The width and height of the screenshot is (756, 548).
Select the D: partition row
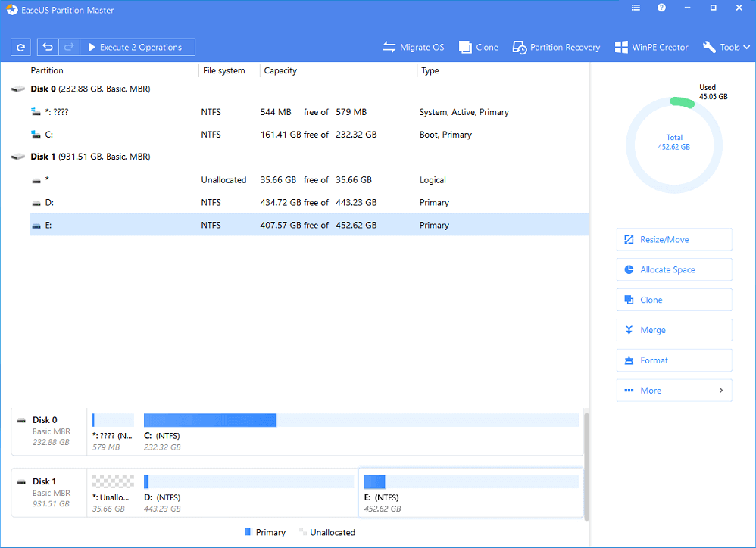303,203
